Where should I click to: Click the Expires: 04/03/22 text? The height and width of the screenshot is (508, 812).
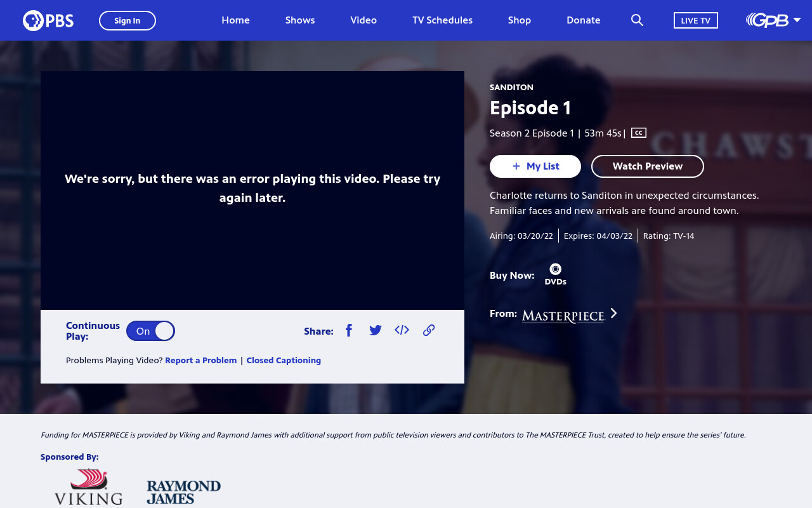598,236
